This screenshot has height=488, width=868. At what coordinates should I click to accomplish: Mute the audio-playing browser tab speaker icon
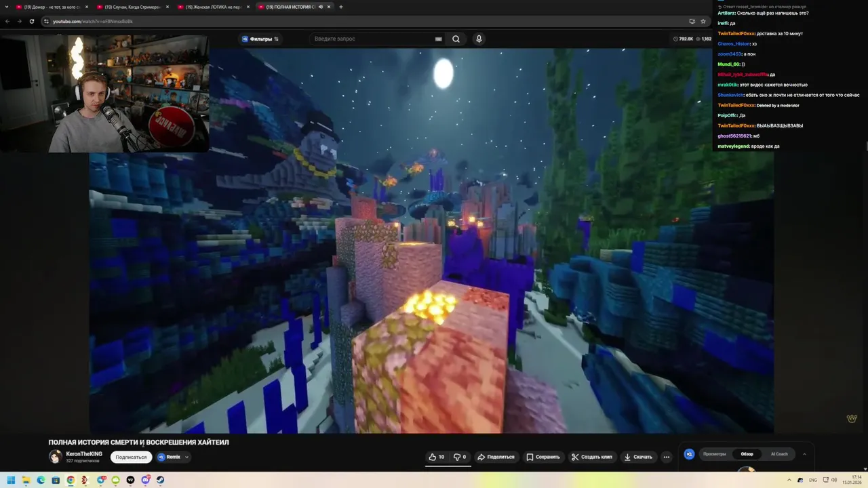[320, 7]
